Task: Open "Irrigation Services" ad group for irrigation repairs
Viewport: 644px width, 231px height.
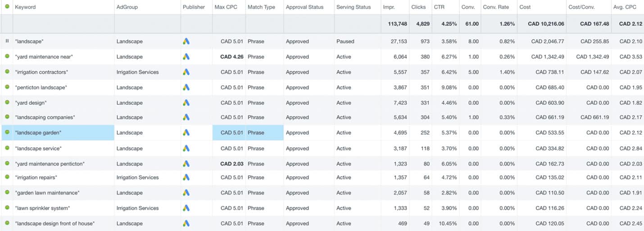Action: tap(137, 177)
